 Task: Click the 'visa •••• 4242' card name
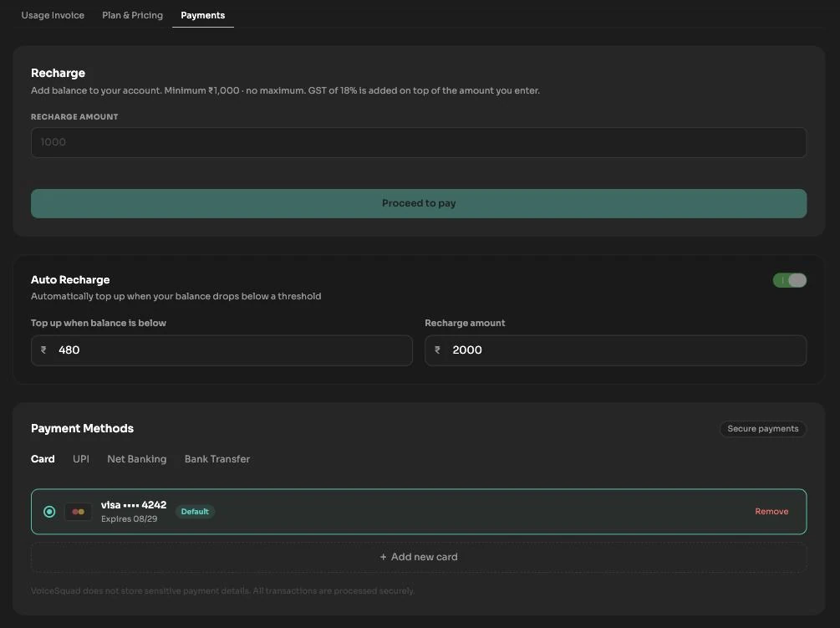(134, 505)
